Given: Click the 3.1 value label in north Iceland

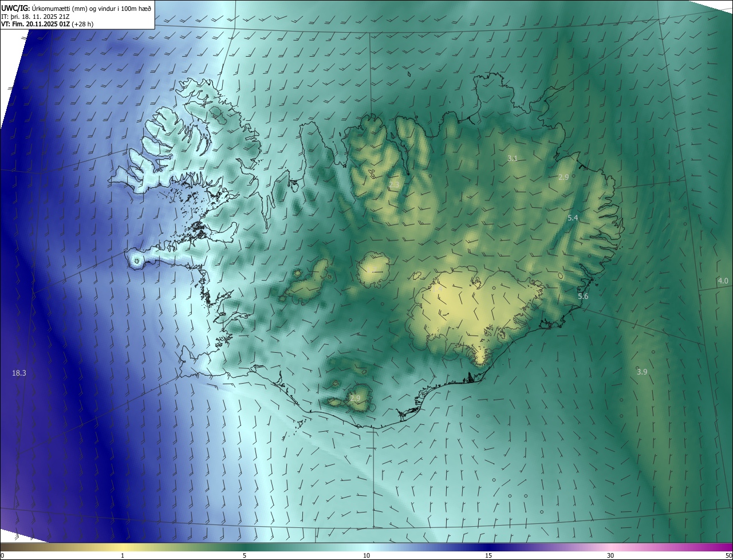Looking at the screenshot, I should click(x=513, y=158).
